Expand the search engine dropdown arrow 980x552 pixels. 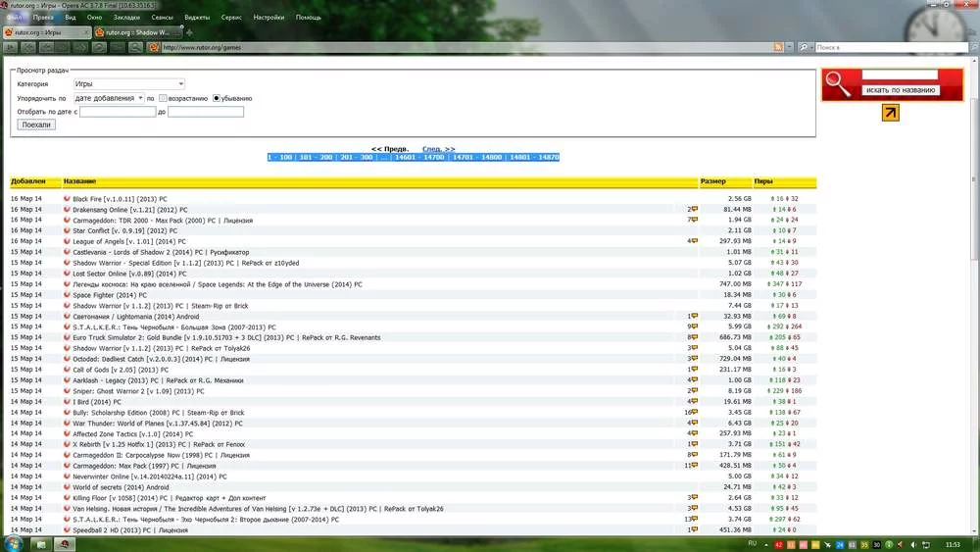(x=808, y=47)
